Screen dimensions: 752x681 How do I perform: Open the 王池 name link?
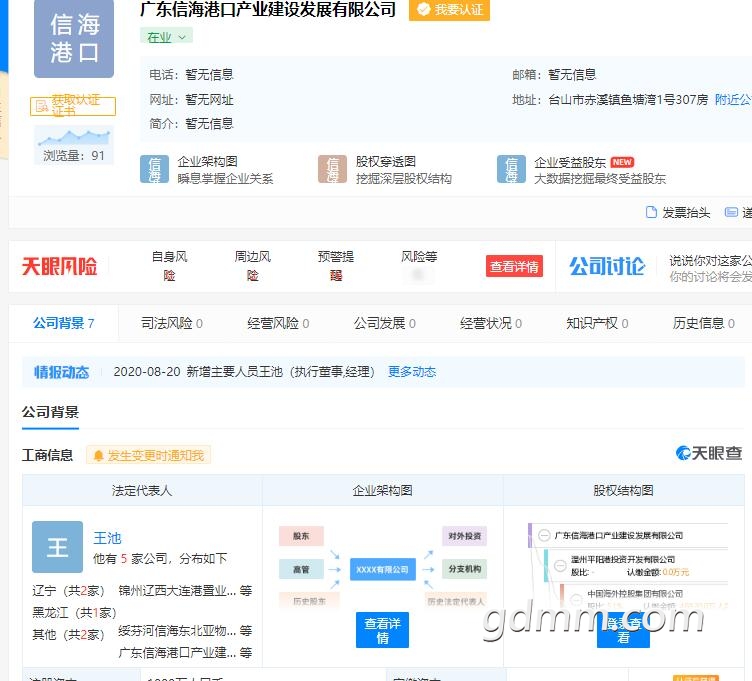pos(107,538)
